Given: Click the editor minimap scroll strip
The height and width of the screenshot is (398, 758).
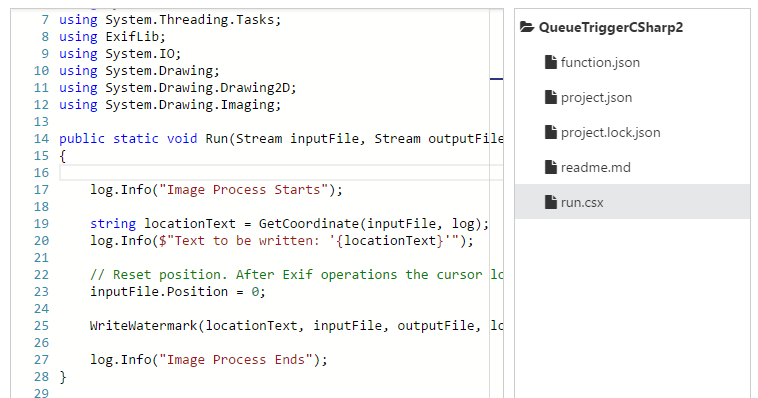Looking at the screenshot, I should [x=496, y=203].
